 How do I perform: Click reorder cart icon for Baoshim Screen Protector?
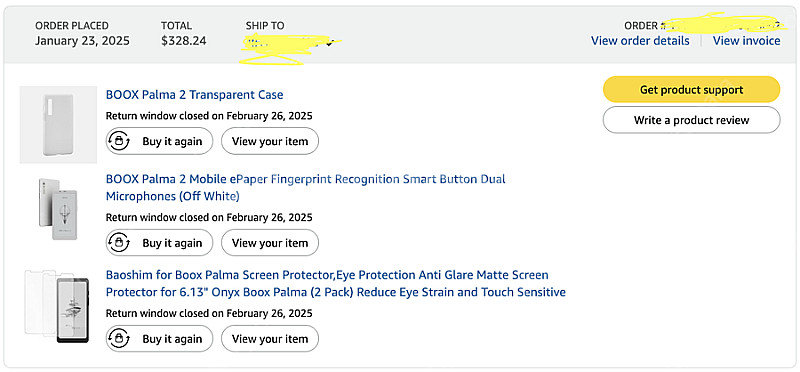point(119,338)
